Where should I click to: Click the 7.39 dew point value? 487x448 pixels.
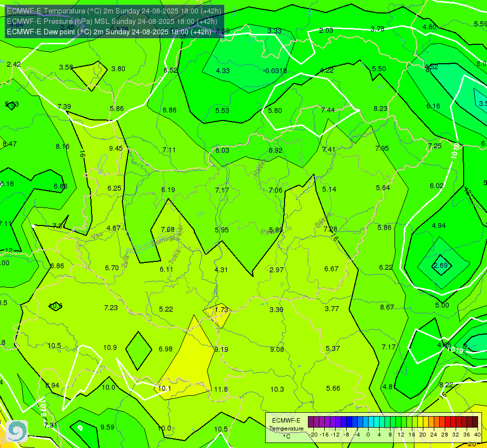coord(64,107)
